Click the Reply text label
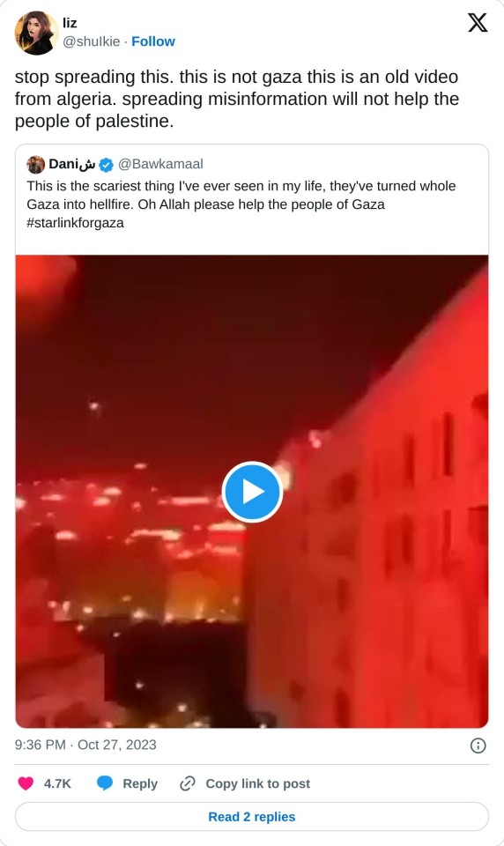 tap(140, 783)
